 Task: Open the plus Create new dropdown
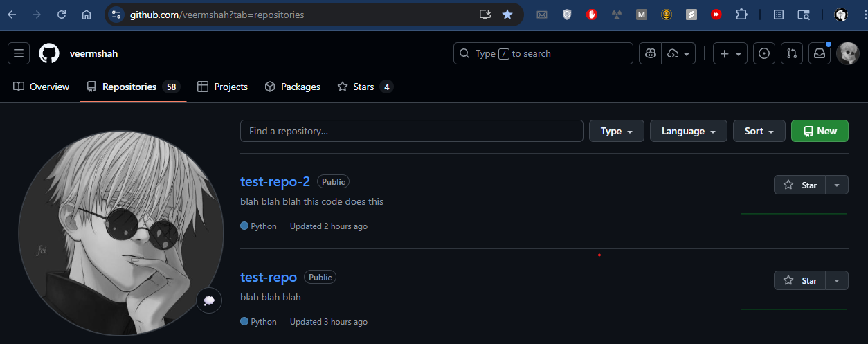730,53
